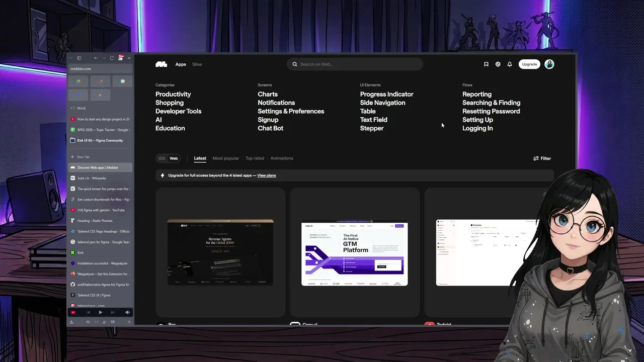644x362 pixels.
Task: Open the Stepper UI element link
Action: click(x=372, y=128)
